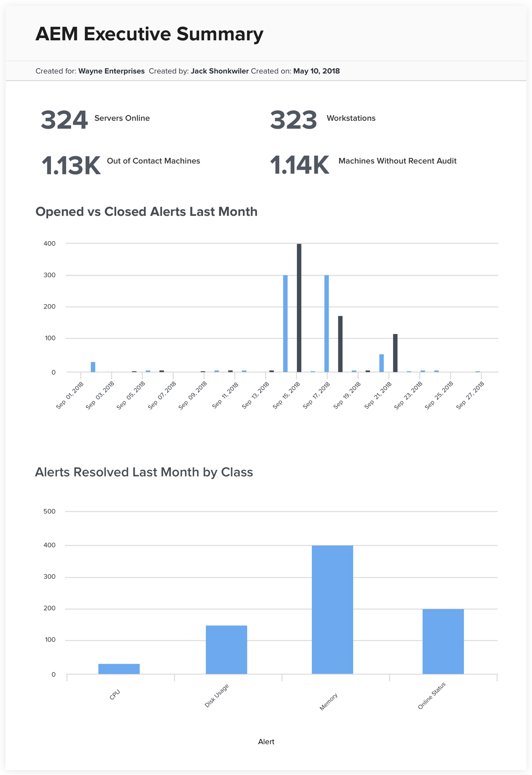Screen dimensions: 532x775
Task: Click the Workstations label
Action: click(351, 118)
